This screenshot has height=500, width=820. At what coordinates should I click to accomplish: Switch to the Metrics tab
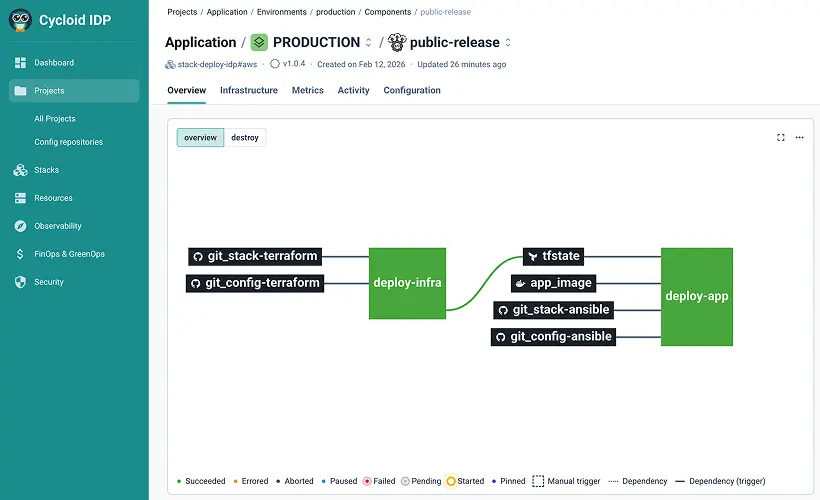[x=307, y=90]
